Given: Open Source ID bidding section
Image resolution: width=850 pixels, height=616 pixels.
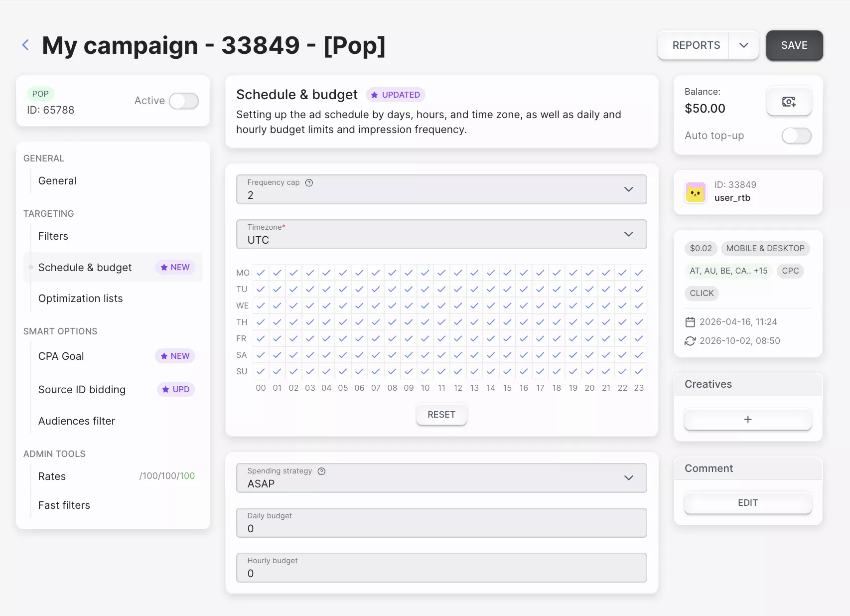Looking at the screenshot, I should click(x=82, y=390).
